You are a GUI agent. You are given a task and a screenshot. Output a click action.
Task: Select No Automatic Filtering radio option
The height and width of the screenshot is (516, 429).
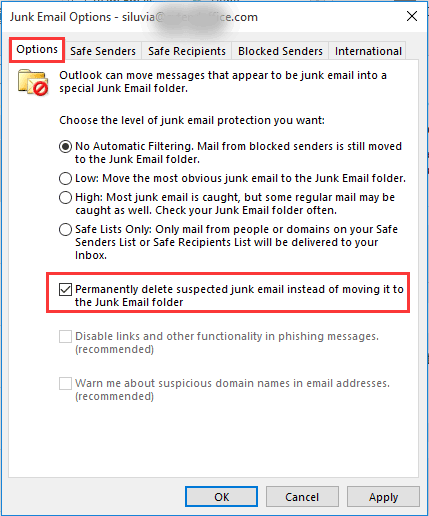65,146
